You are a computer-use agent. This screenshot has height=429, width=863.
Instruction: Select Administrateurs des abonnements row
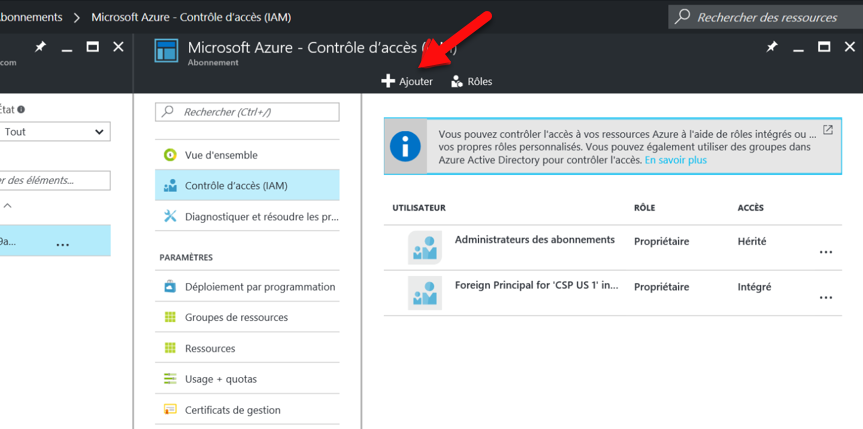613,247
